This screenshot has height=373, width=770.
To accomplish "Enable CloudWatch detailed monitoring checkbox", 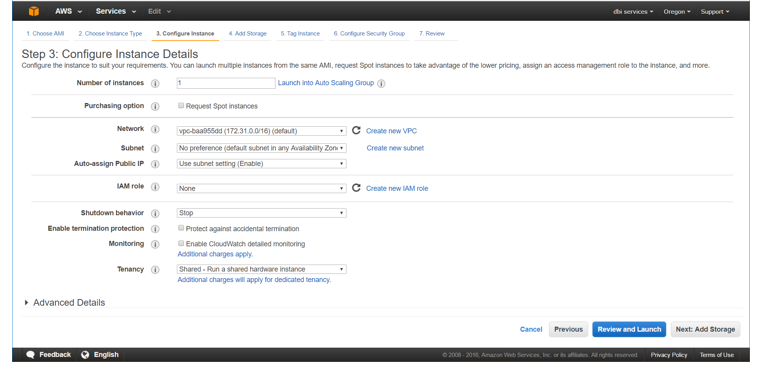I will pos(181,243).
